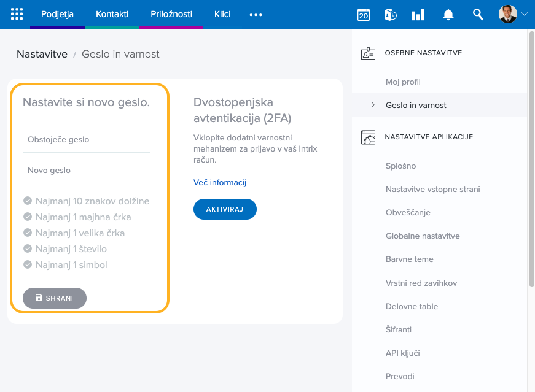
Task: Open the Več informacij link
Action: pos(219,183)
